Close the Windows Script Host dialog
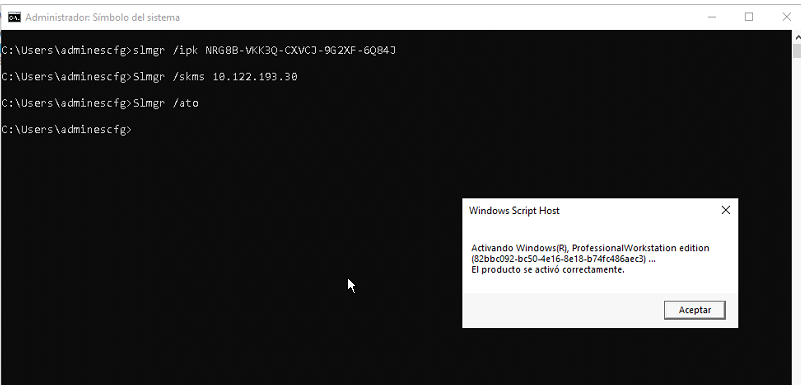Viewport: 801px width, 385px height. click(x=725, y=210)
